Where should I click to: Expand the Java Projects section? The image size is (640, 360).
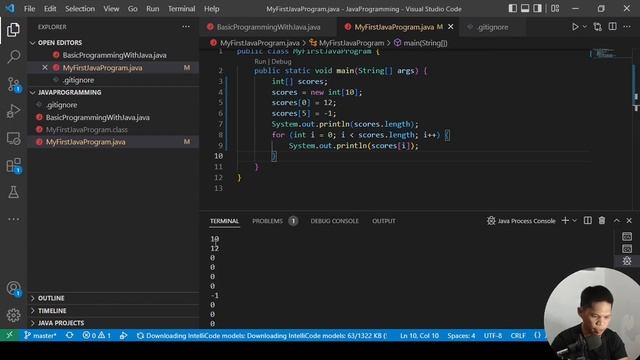[61, 322]
